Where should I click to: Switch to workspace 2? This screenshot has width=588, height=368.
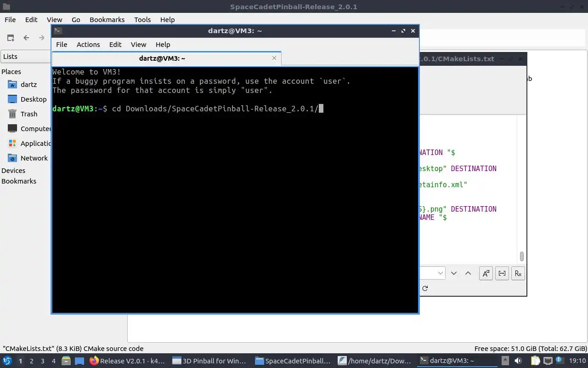click(x=31, y=361)
